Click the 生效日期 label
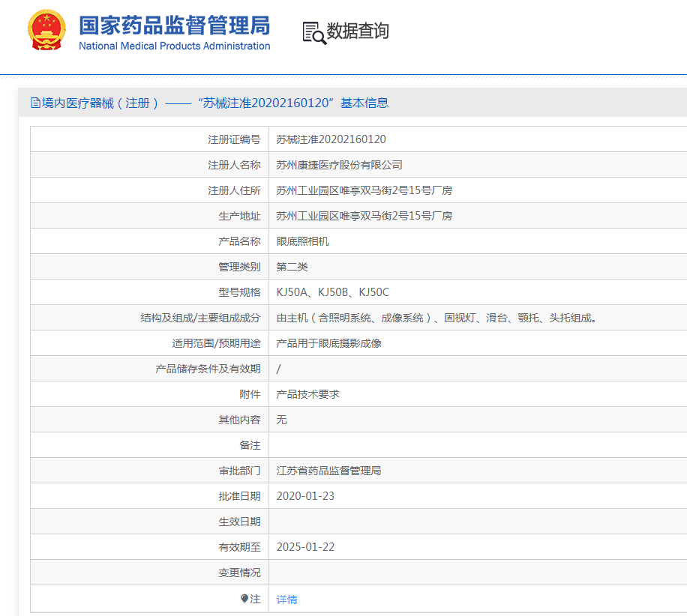 tap(239, 522)
